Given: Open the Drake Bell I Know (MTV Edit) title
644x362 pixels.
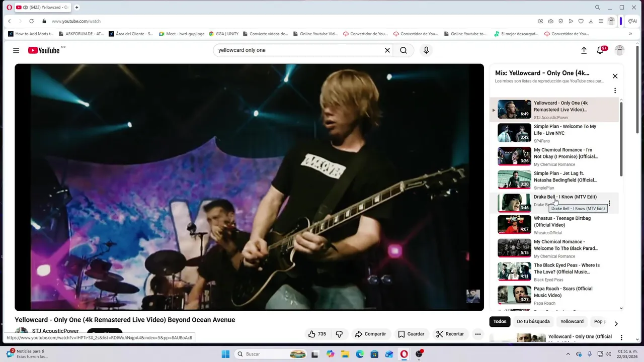Looking at the screenshot, I should tap(565, 197).
